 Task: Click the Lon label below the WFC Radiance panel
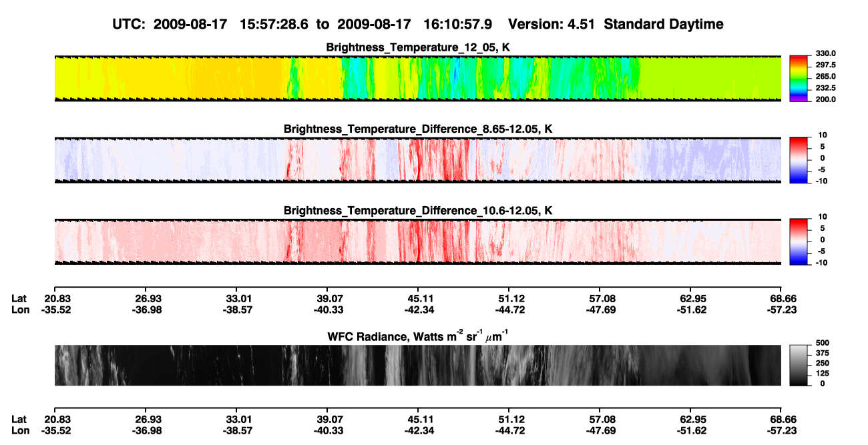pyautogui.click(x=20, y=430)
